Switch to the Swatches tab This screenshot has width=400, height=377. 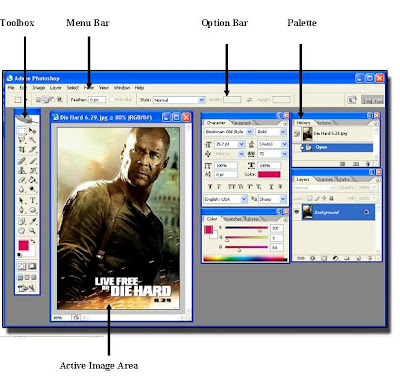(x=232, y=219)
